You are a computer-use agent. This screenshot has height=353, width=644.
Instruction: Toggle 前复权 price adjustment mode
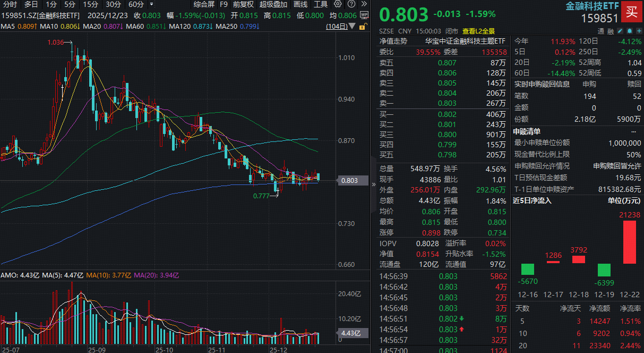244,4
